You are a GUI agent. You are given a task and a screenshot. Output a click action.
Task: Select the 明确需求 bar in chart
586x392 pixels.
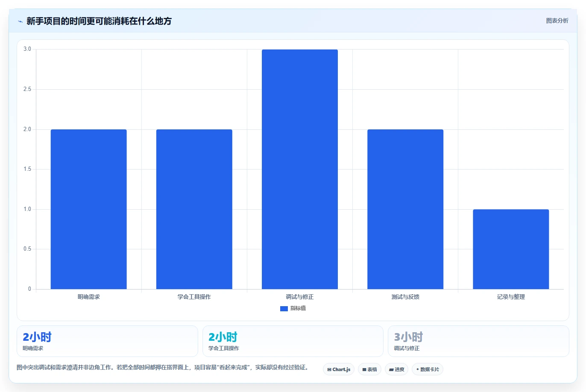(89, 209)
